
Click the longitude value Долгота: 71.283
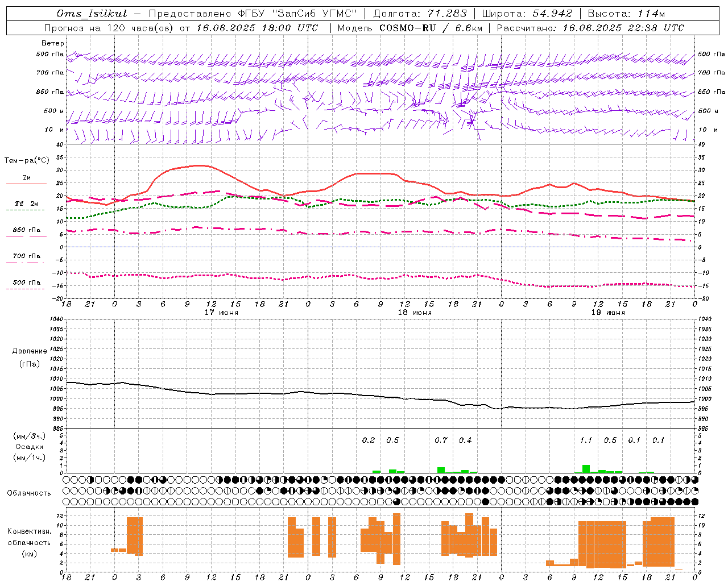[x=420, y=14]
